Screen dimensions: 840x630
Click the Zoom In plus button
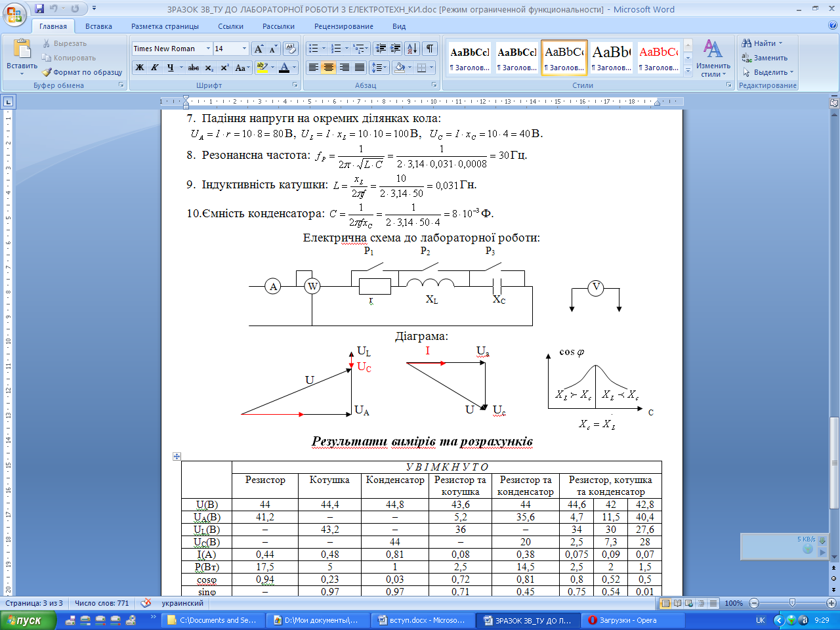831,603
